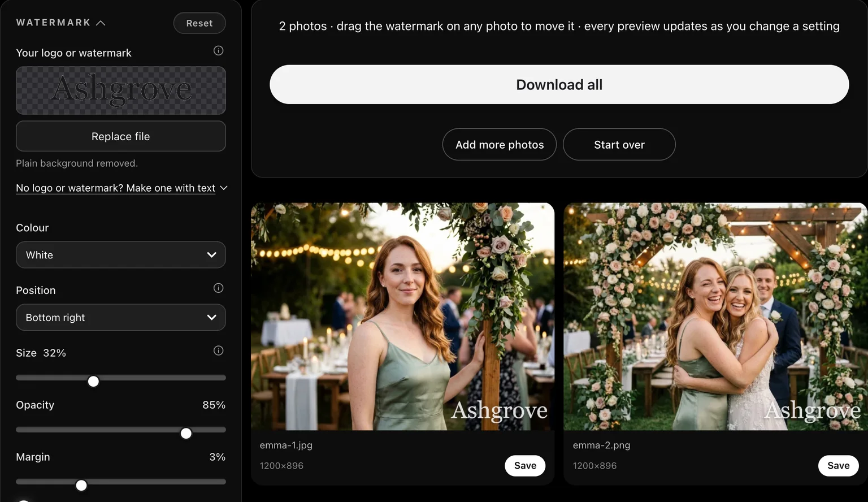Screen dimensions: 868x502
Task: Click the Margin 3% value
Action: pos(217,457)
